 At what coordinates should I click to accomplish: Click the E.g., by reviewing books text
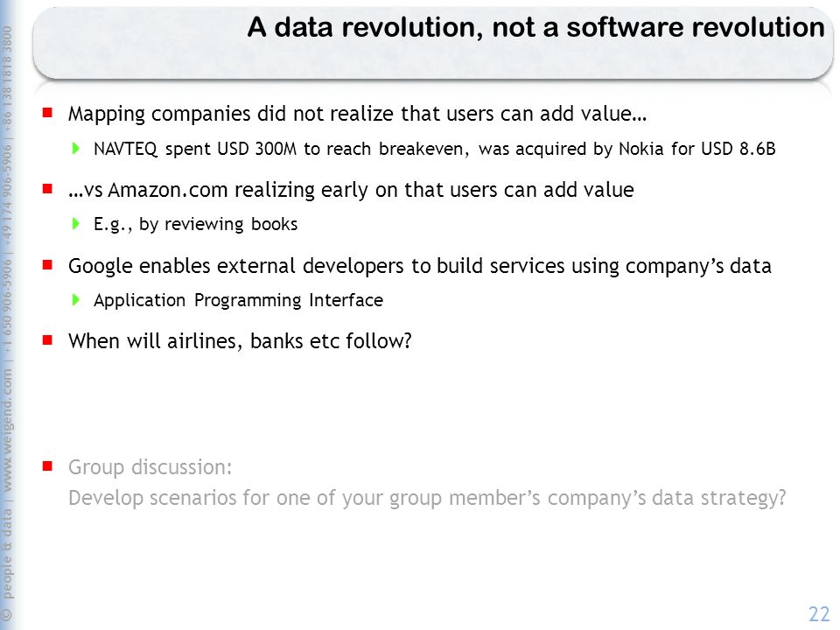[195, 225]
